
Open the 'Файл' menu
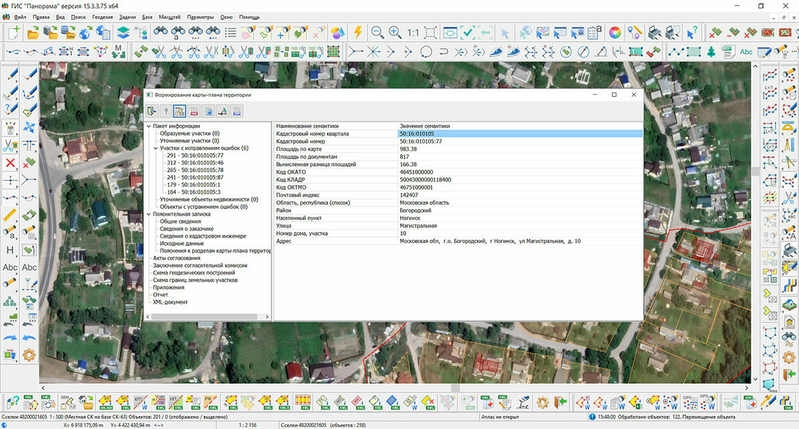[18, 18]
